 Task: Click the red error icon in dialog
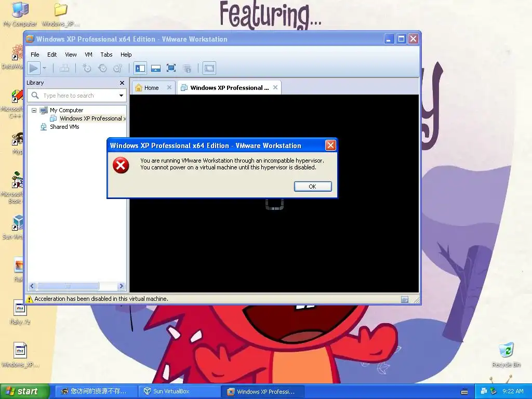[x=121, y=165]
